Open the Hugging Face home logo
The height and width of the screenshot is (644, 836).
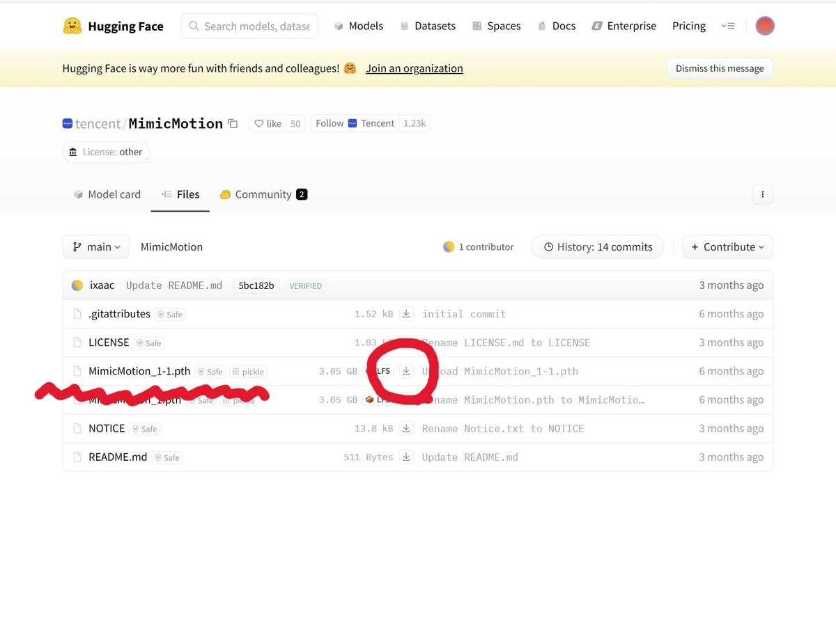pos(113,26)
